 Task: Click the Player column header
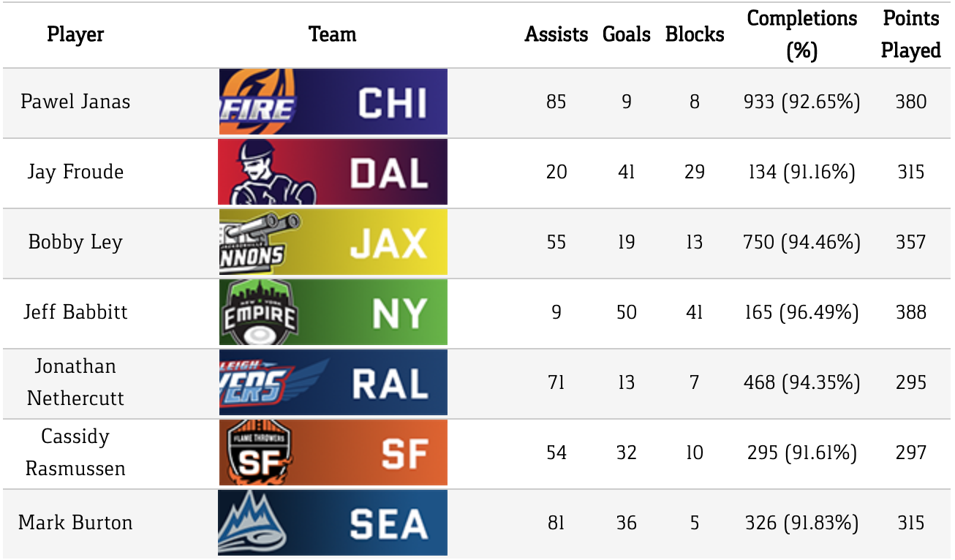click(75, 34)
